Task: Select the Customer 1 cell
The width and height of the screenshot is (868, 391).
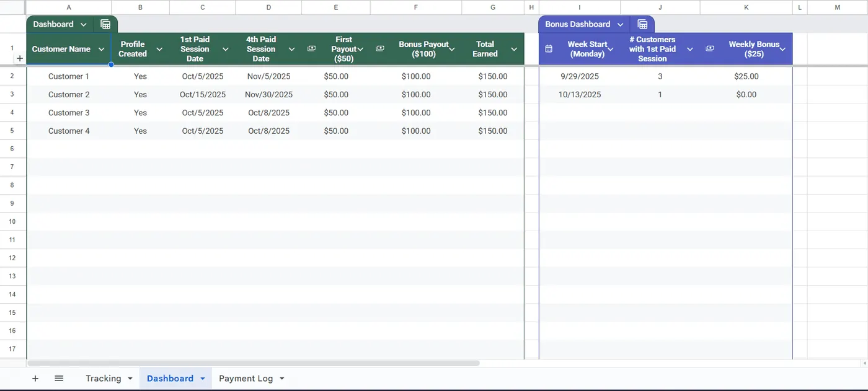Action: [69, 76]
